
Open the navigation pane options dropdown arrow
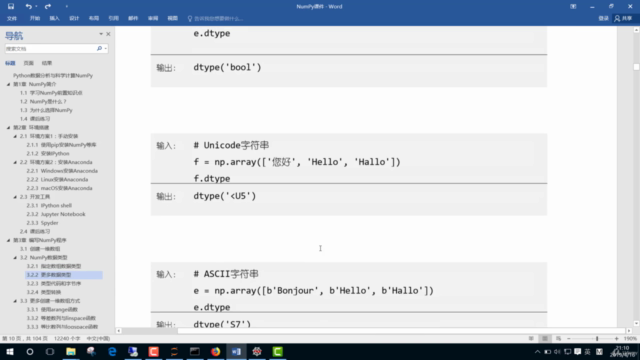pyautogui.click(x=101, y=34)
